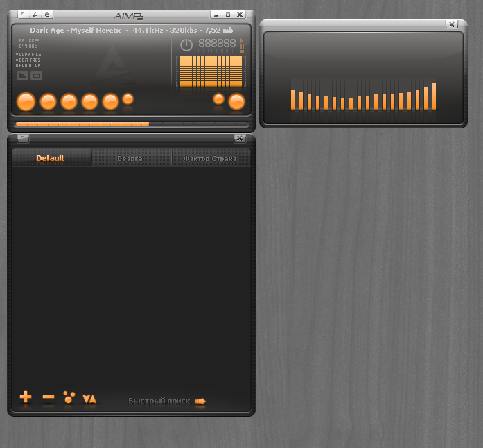Image resolution: width=483 pixels, height=448 pixels.
Task: Switch to the Сварга playlist tab
Action: [x=130, y=158]
